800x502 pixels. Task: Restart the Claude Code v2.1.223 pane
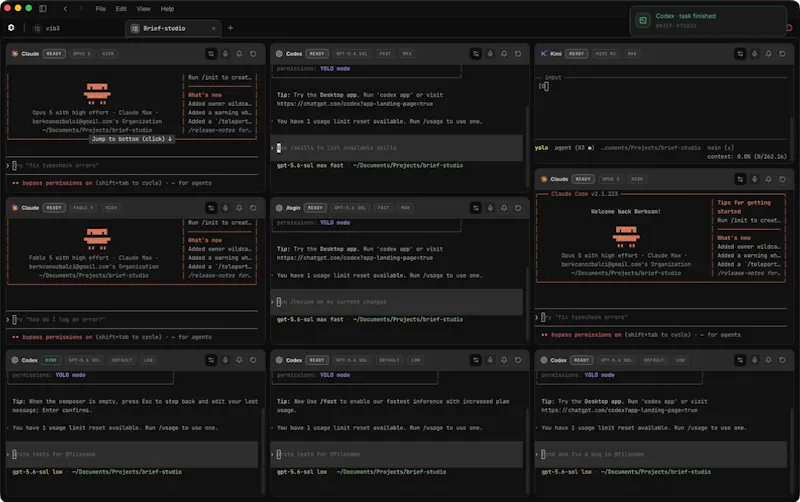coord(782,179)
